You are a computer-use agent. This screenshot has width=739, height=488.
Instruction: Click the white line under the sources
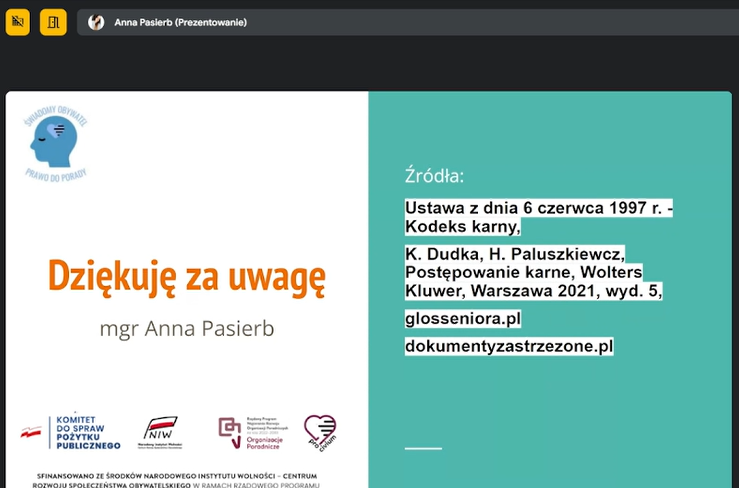click(422, 447)
